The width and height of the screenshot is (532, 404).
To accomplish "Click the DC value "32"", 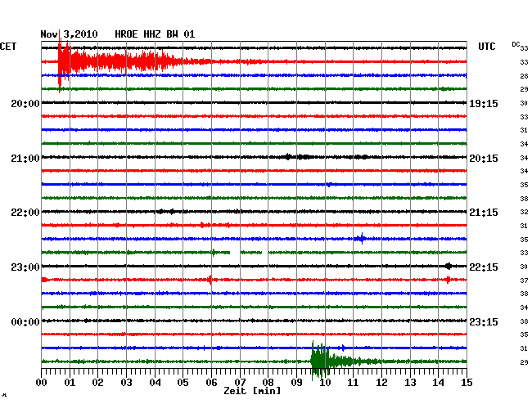I will (x=524, y=212).
